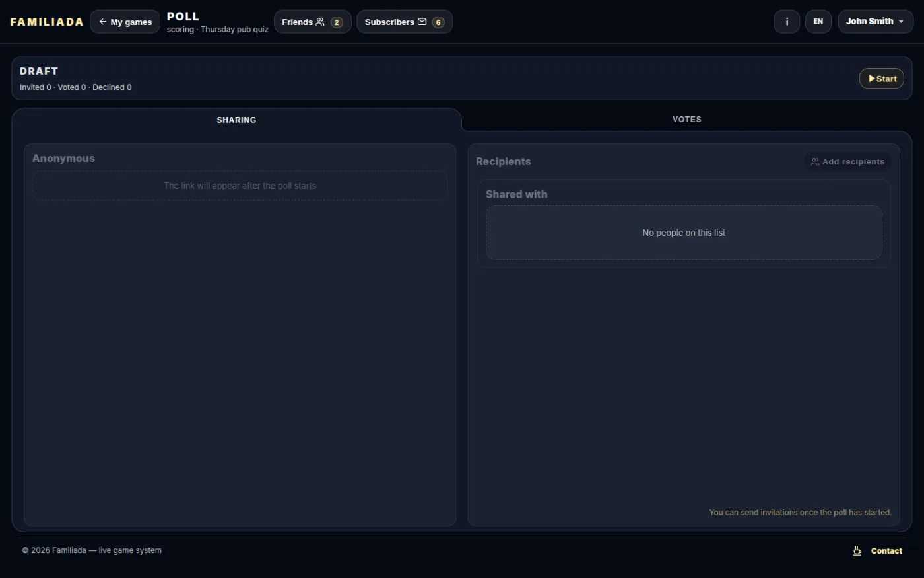Click the DRAFT status heading
Image resolution: width=924 pixels, height=578 pixels.
click(x=39, y=71)
